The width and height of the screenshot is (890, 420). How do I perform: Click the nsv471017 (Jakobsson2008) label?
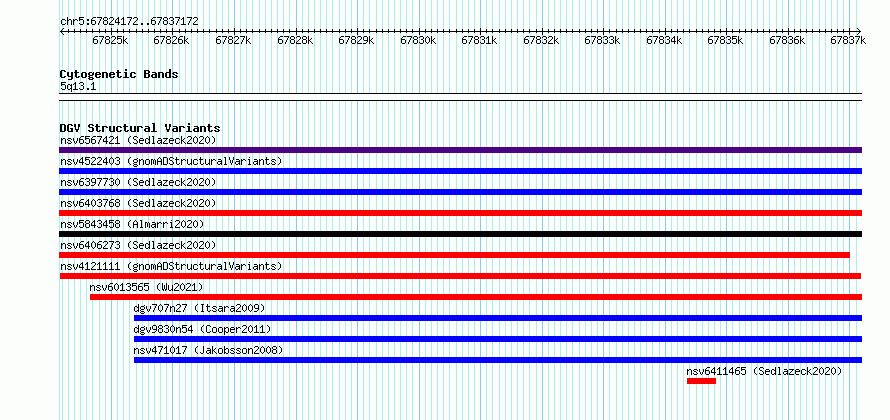click(208, 350)
